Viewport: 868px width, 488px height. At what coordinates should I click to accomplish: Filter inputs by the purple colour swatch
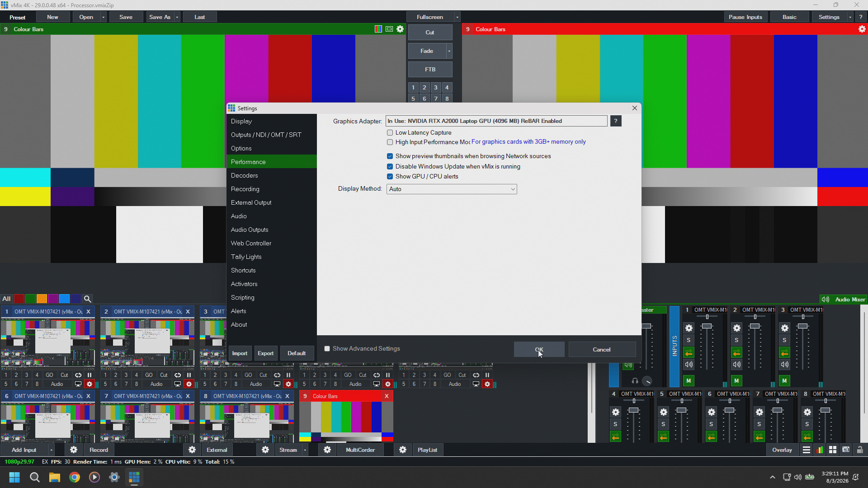click(53, 299)
